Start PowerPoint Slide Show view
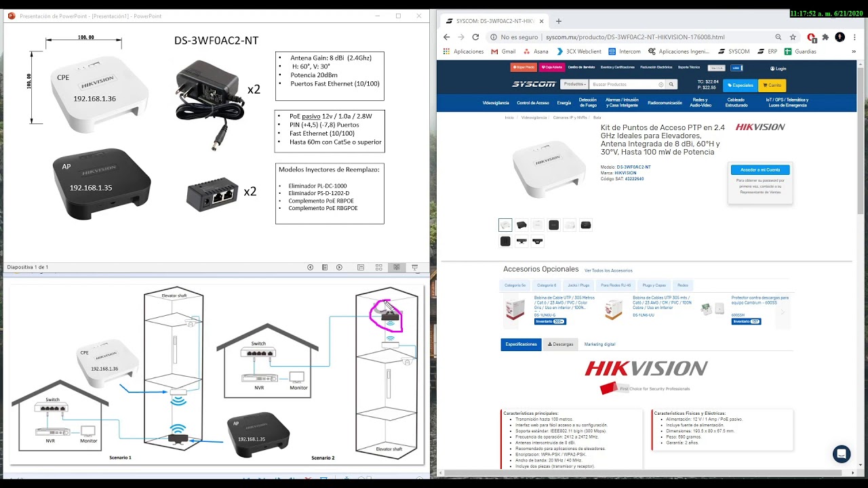Screen dimensions: 868x488 (415, 267)
